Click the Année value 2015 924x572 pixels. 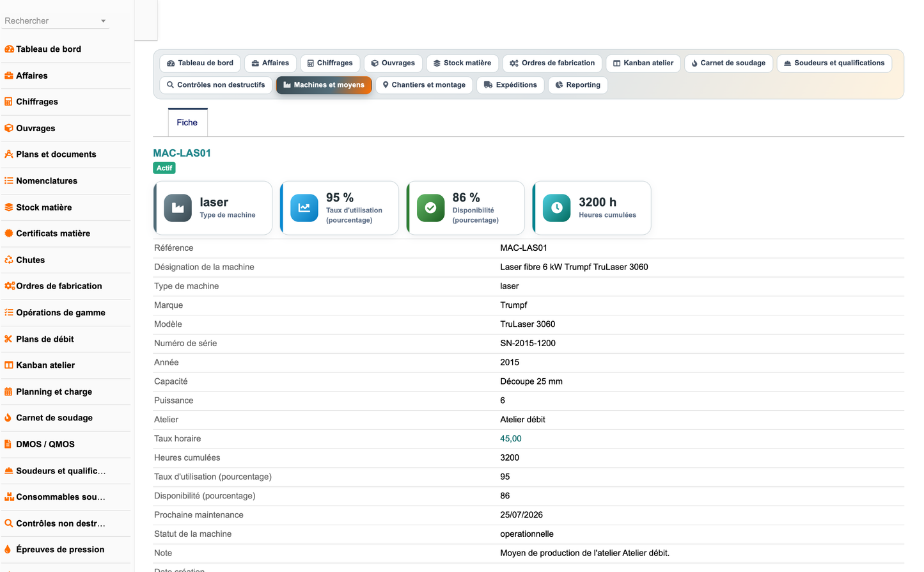[x=510, y=363]
